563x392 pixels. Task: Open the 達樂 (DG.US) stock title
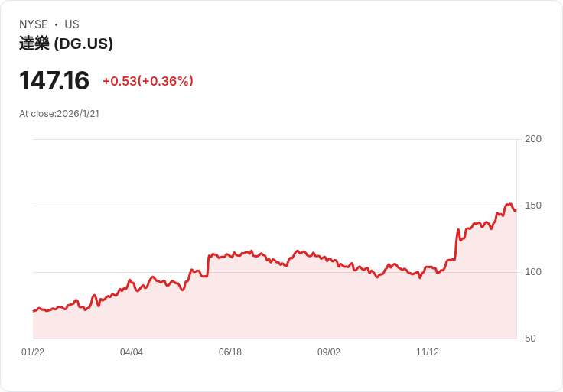click(x=66, y=44)
